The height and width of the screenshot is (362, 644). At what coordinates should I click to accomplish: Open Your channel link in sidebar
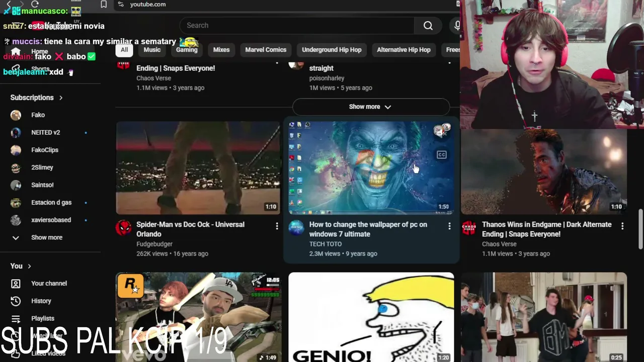click(49, 284)
